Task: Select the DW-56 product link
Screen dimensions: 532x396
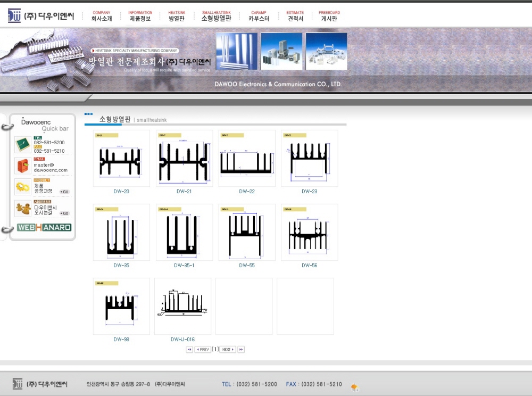Action: pyautogui.click(x=309, y=266)
